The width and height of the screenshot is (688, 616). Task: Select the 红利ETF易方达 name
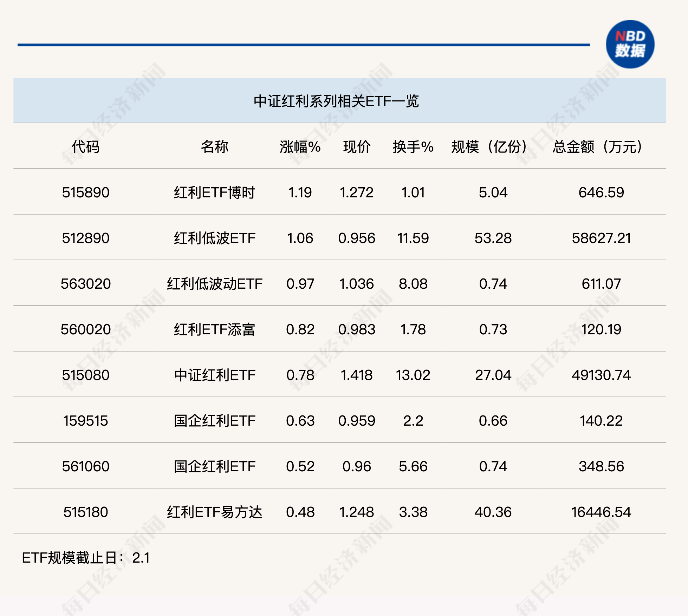214,512
